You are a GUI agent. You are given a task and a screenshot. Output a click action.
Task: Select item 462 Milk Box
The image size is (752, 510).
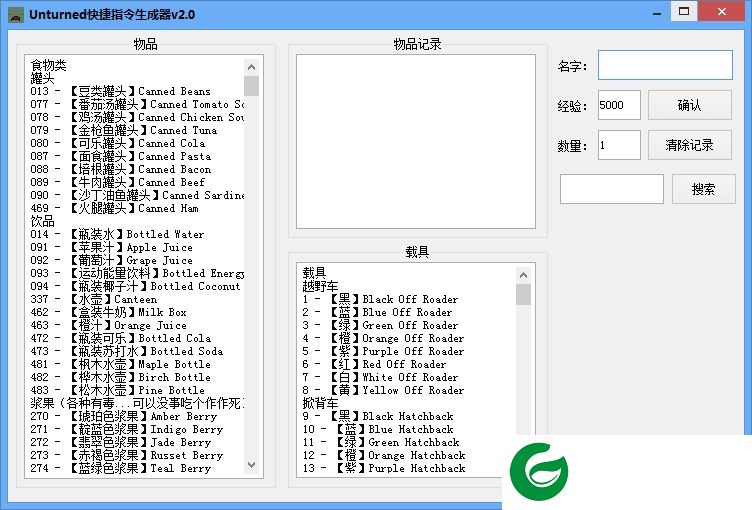pos(108,312)
